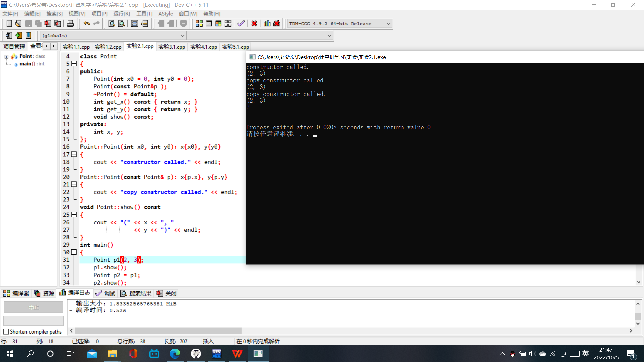644x362 pixels.
Task: Open the compiler set dropdown TDM-GCC
Action: (388, 24)
